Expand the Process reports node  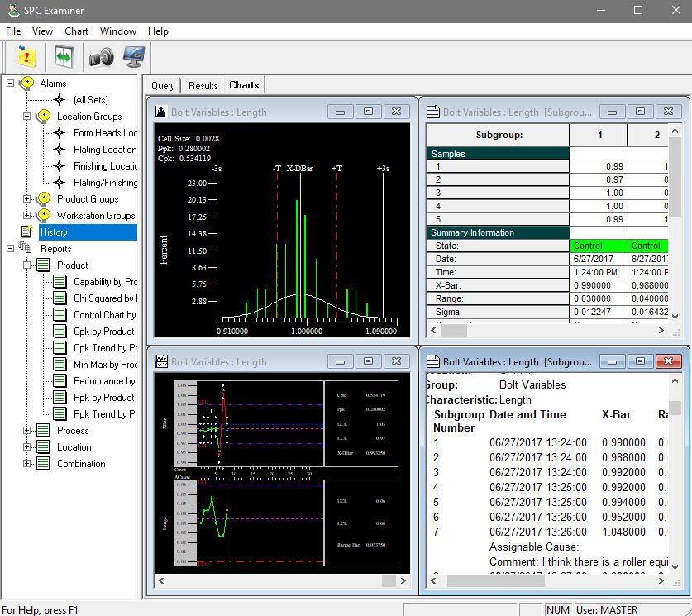click(x=27, y=431)
